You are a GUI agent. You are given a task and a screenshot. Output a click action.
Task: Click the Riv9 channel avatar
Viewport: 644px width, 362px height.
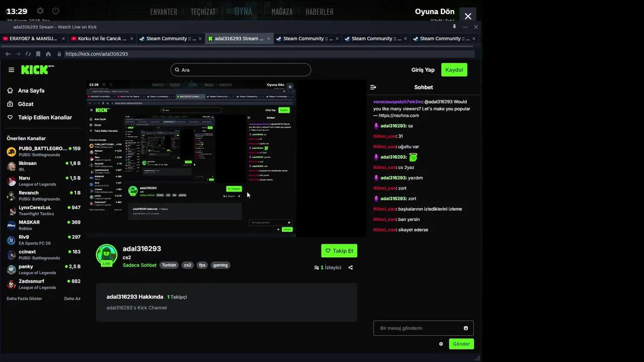tap(12, 240)
